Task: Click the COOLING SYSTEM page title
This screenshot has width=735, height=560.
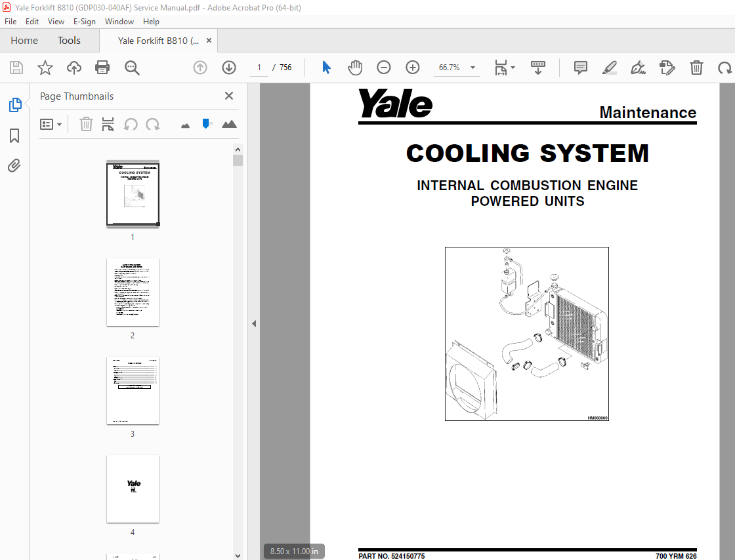Action: coord(528,153)
